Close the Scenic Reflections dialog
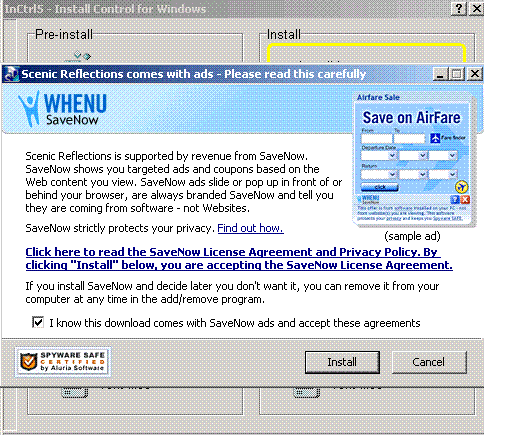This screenshot has height=435, width=512. point(475,74)
